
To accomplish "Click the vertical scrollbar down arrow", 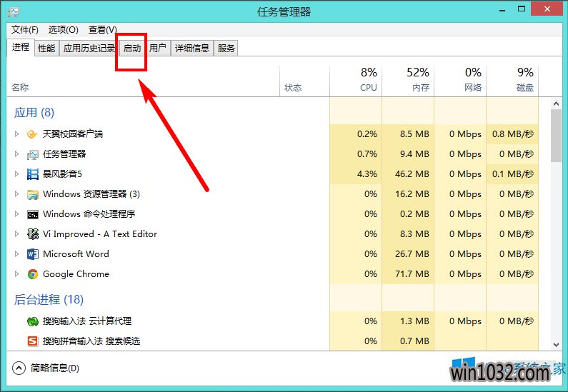I will click(x=555, y=344).
